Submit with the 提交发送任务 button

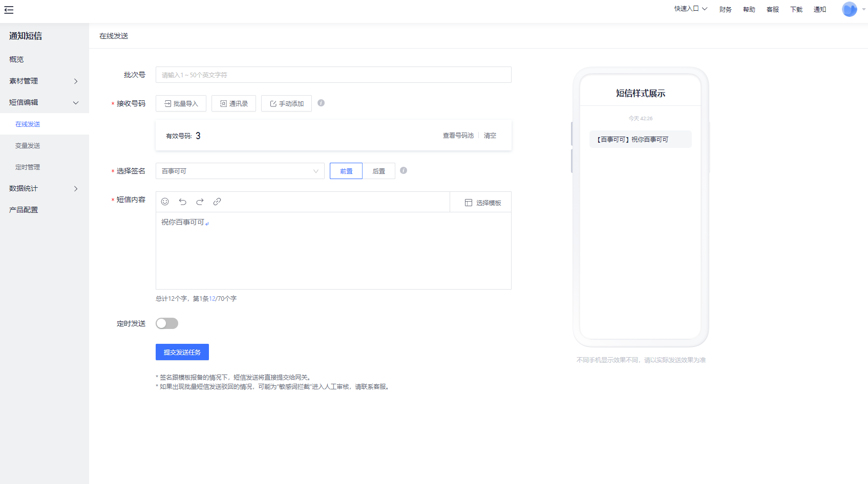[x=182, y=352]
